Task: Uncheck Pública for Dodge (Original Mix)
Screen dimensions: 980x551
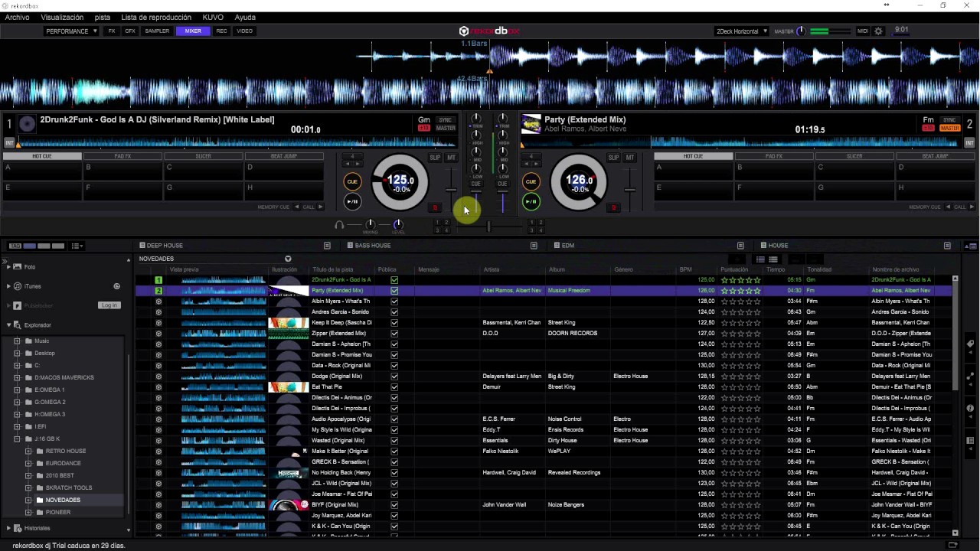Action: [394, 377]
